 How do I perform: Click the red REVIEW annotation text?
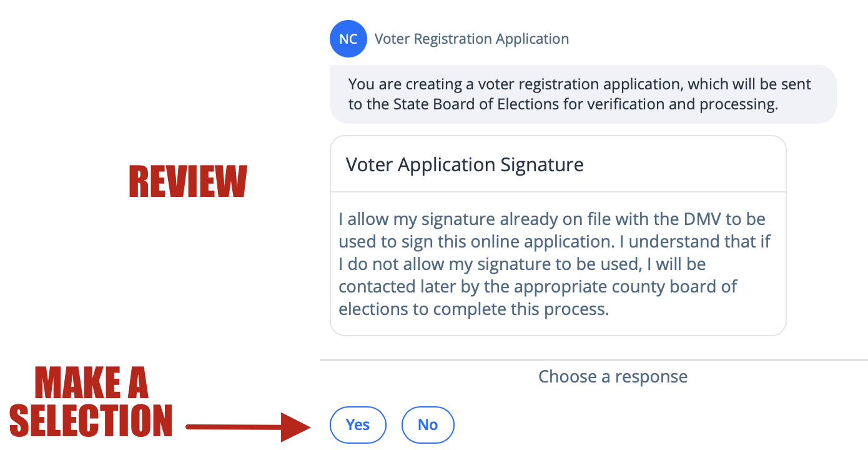point(188,182)
